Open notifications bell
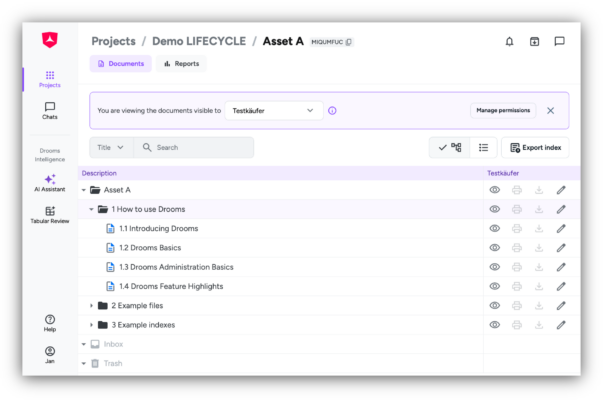 click(510, 42)
